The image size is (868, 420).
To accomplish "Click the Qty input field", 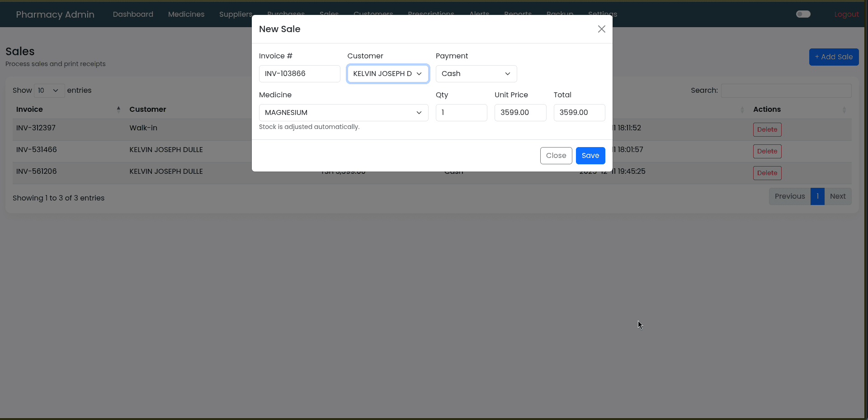I will (x=461, y=113).
